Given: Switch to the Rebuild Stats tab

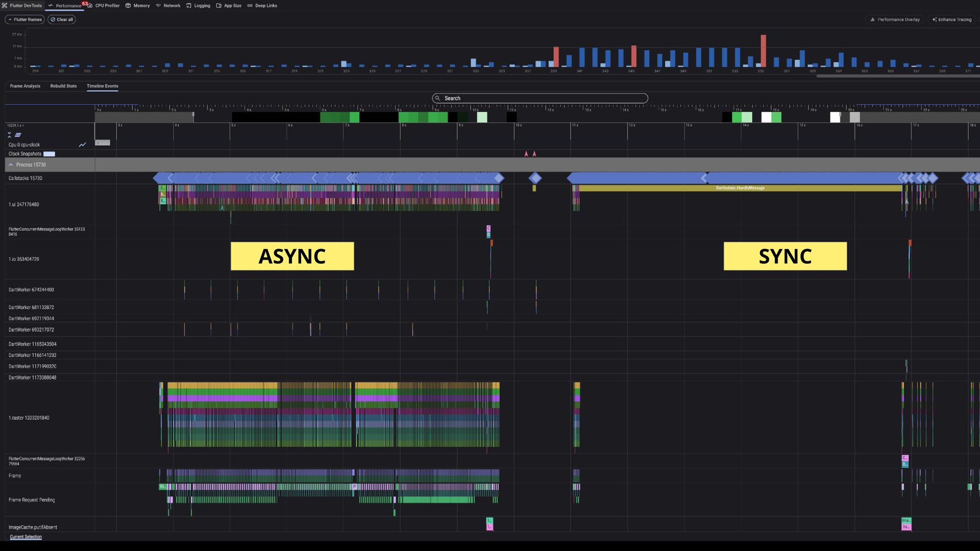Looking at the screenshot, I should coord(63,86).
